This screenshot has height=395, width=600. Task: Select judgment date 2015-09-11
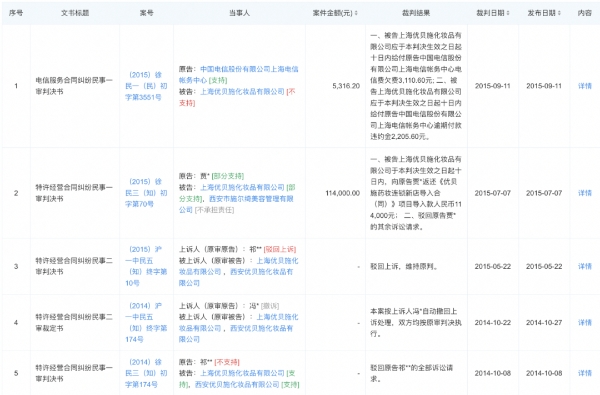coord(493,86)
